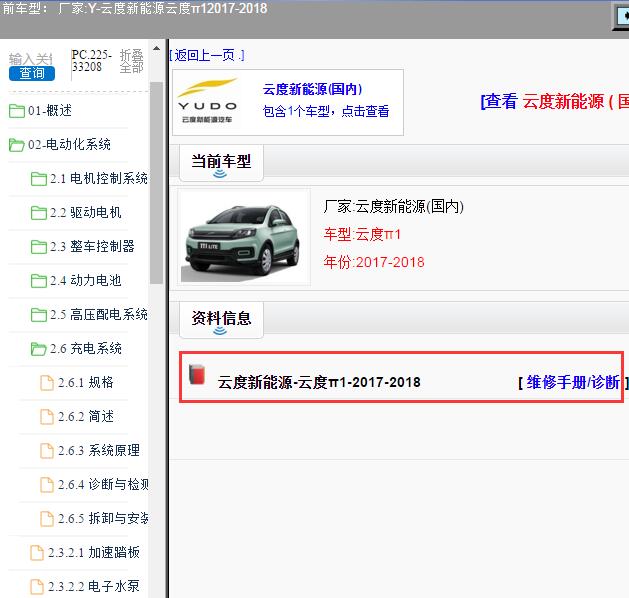The height and width of the screenshot is (598, 629).
Task: Collapse the open folder icon of 02-电动化系统
Action: [x=17, y=145]
